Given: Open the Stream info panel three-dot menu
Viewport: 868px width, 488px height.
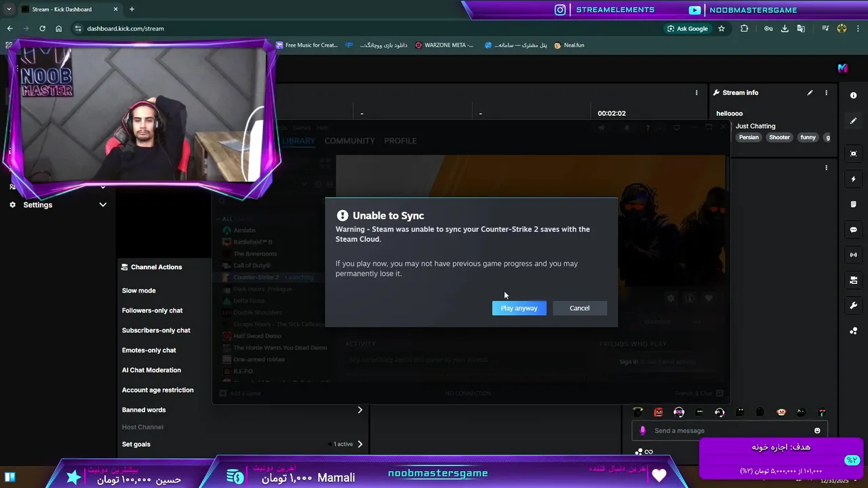Looking at the screenshot, I should tap(826, 93).
